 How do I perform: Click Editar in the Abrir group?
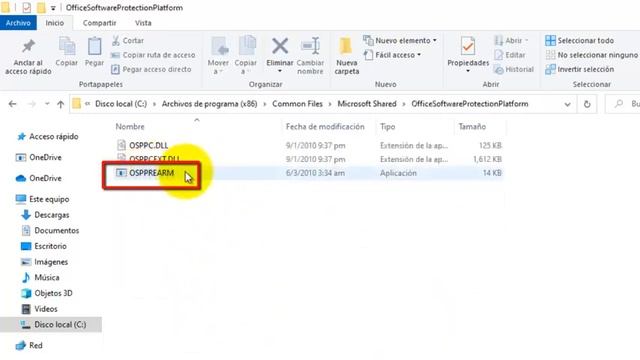click(x=510, y=55)
